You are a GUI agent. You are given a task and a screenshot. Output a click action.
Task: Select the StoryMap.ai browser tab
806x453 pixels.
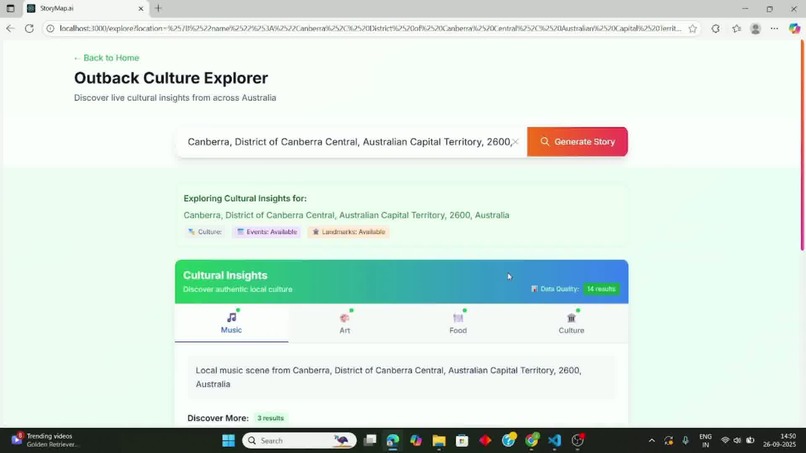[85, 9]
